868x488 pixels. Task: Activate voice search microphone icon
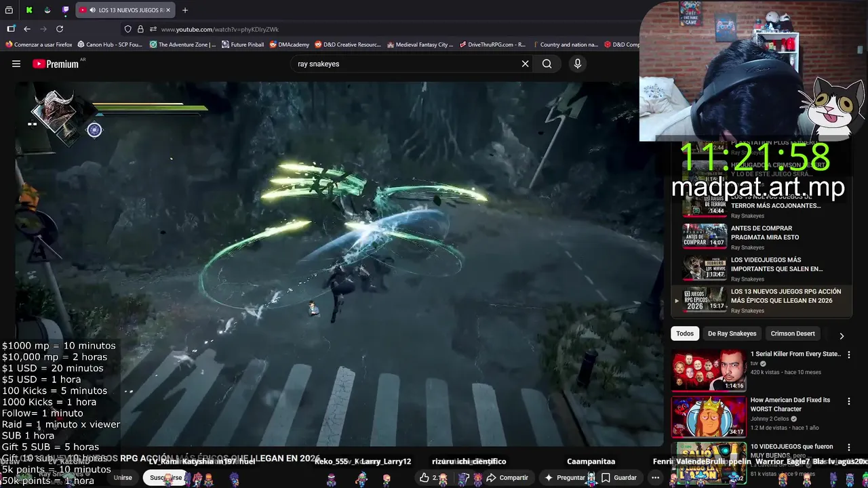click(x=578, y=64)
